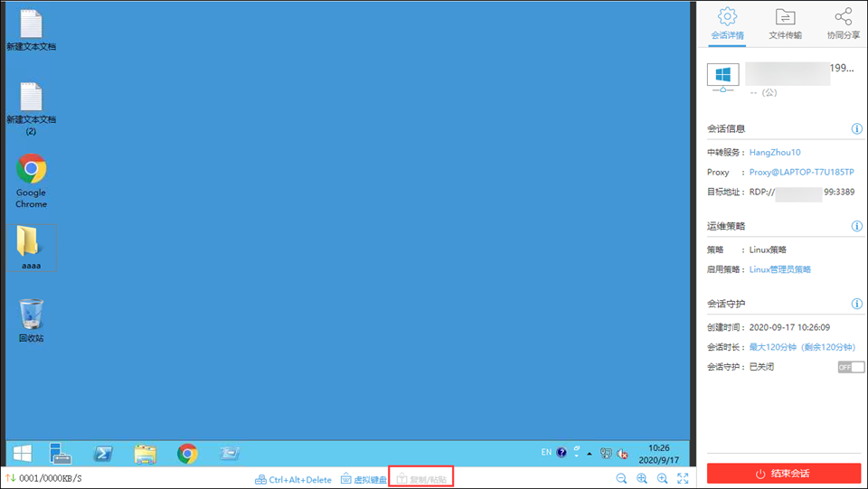Screen dimensions: 868x489
Task: Click the Proxy@LAPTOP-T7U185TP link
Action: 802,172
